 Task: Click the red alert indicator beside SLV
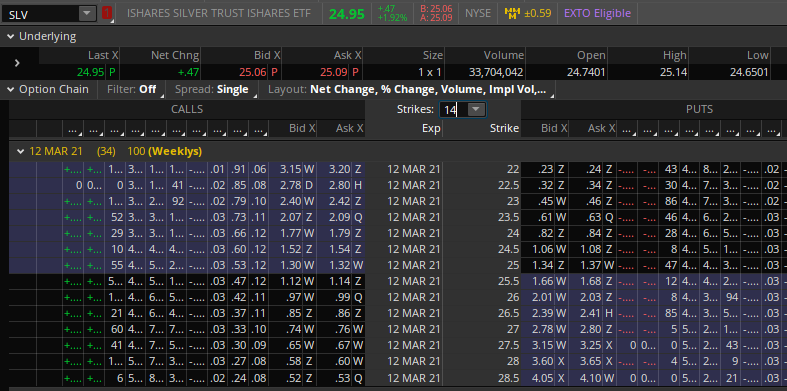click(106, 14)
